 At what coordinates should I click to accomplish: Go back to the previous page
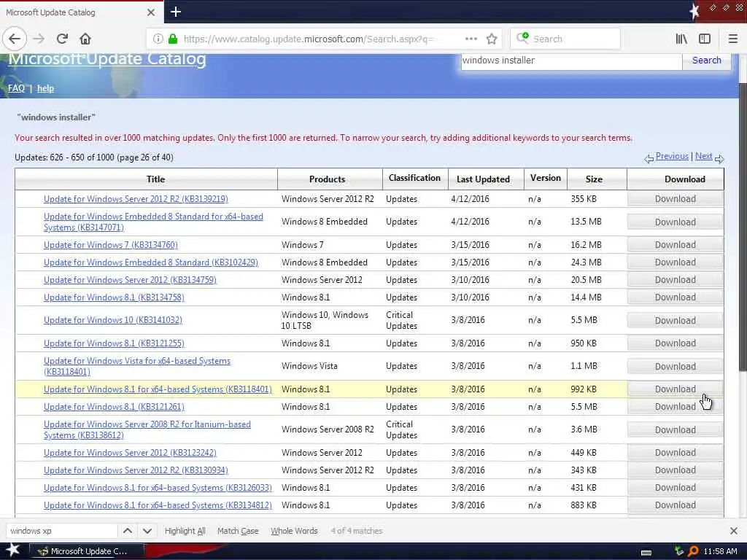click(15, 39)
